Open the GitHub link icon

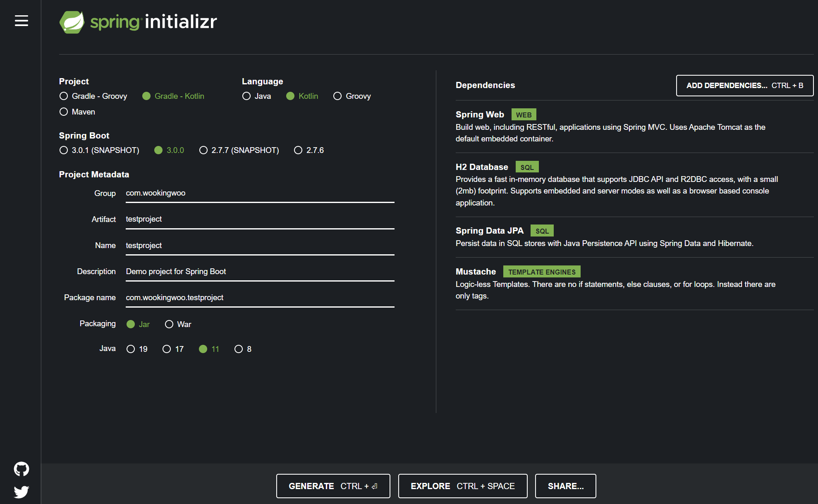(x=22, y=469)
